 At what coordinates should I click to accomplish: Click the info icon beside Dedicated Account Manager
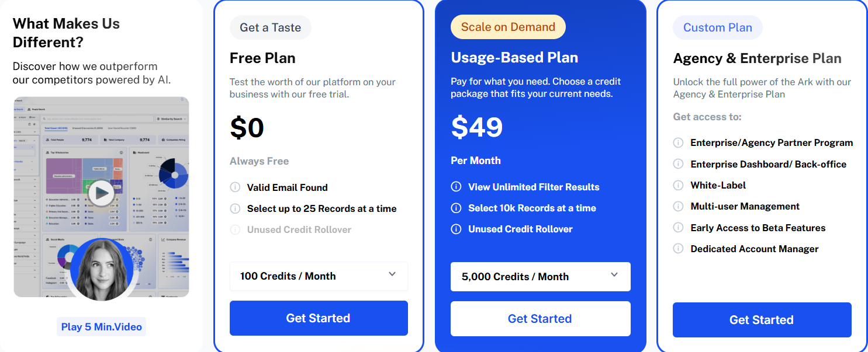point(679,249)
